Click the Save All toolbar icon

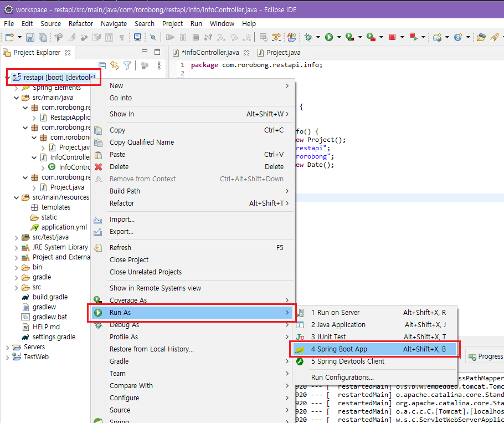[43, 37]
